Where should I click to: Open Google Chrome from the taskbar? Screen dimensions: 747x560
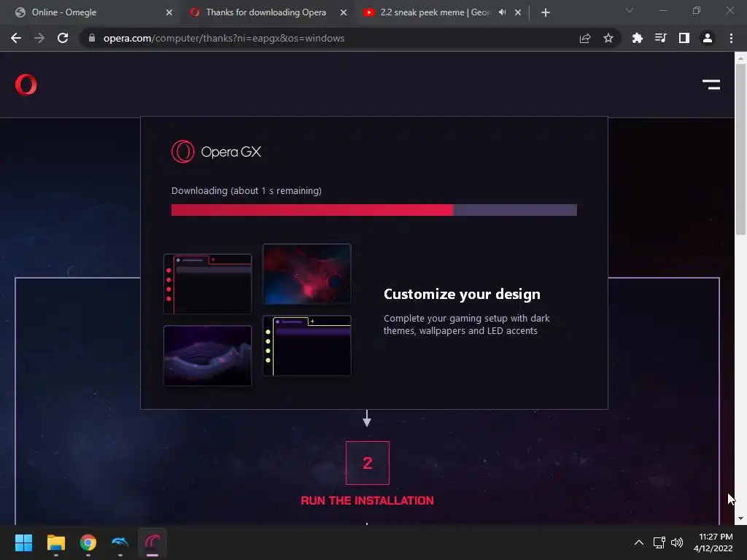(x=88, y=542)
